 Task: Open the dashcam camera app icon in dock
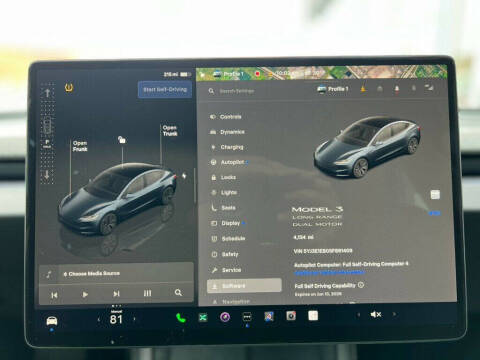click(291, 315)
